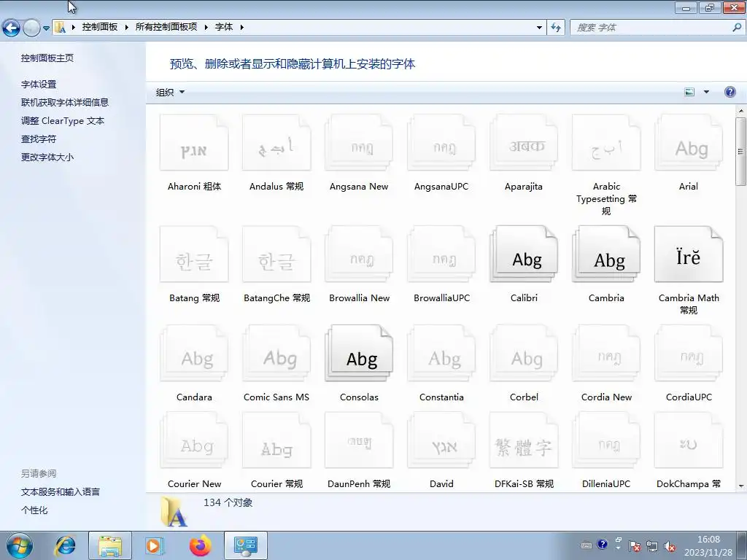Select the David font icon

441,440
